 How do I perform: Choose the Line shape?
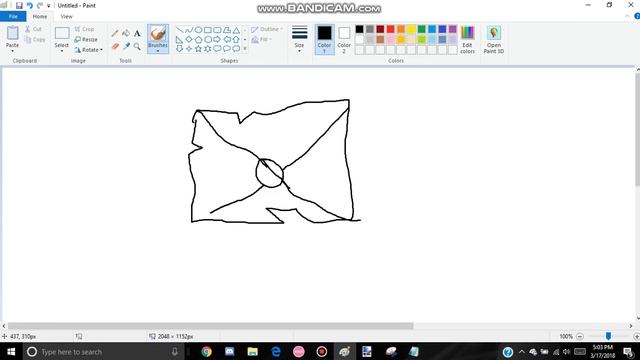179,30
